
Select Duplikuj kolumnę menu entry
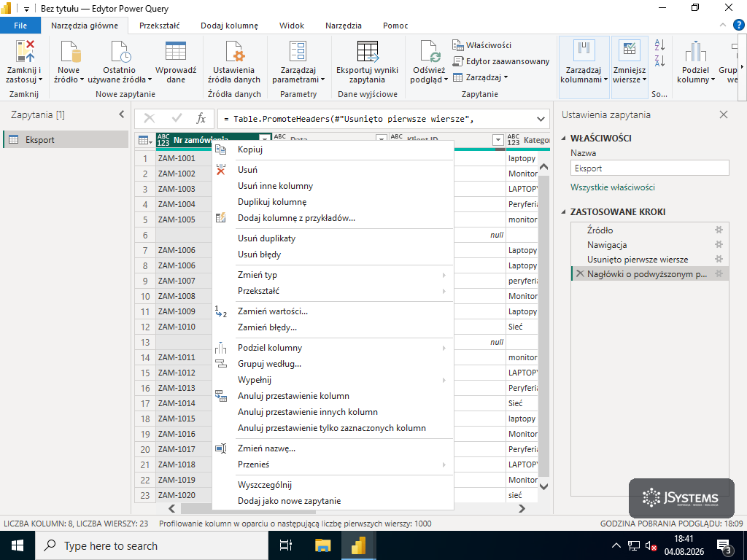point(333,202)
